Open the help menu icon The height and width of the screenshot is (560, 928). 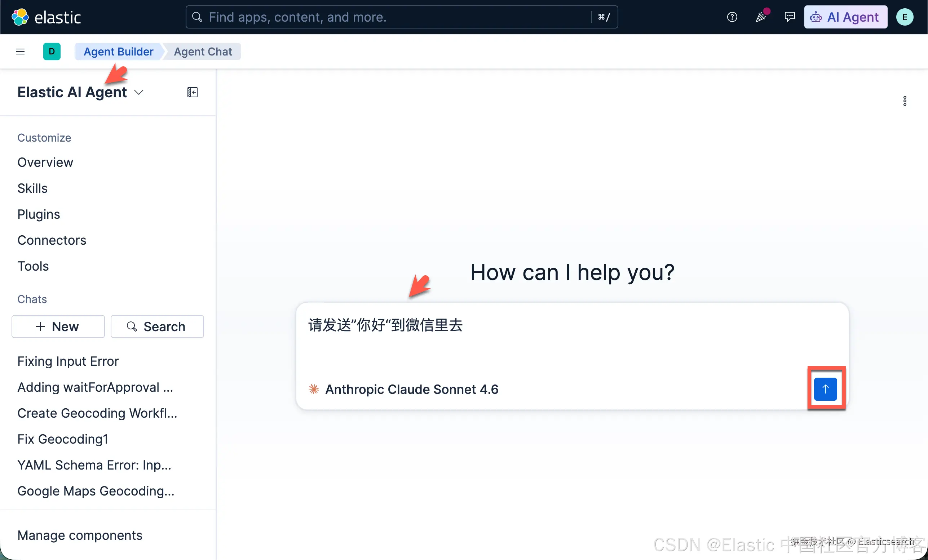click(x=732, y=17)
